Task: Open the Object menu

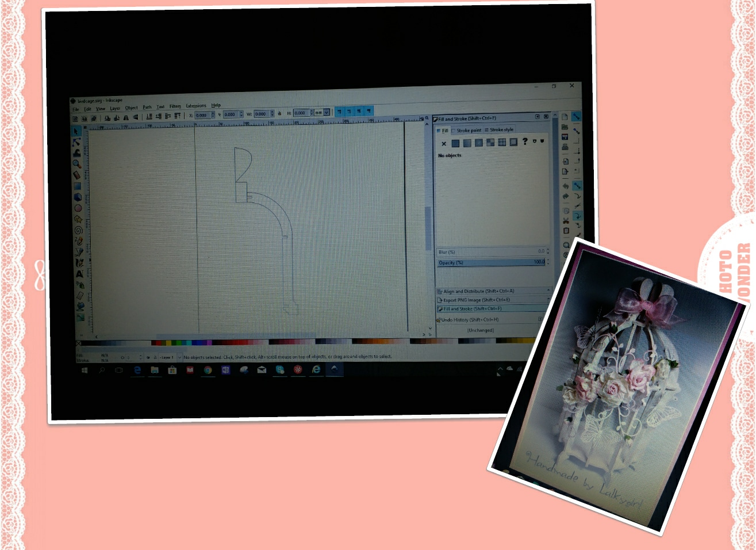Action: pyautogui.click(x=132, y=108)
